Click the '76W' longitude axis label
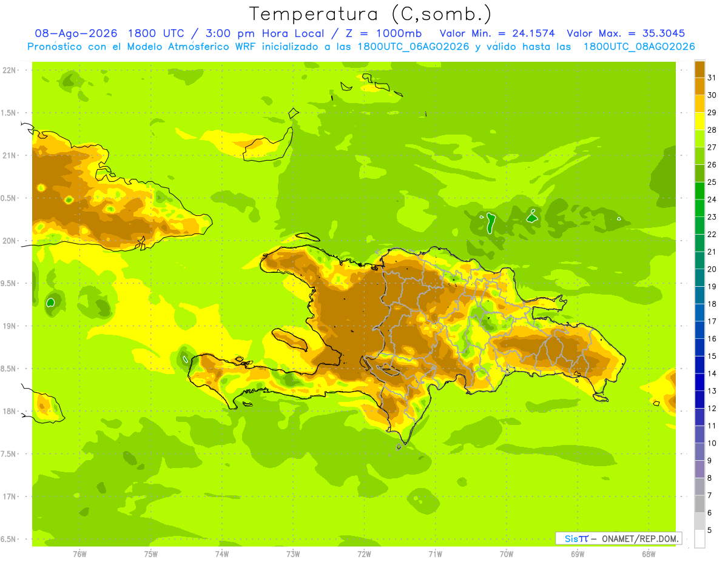The height and width of the screenshot is (562, 728). pos(79,554)
